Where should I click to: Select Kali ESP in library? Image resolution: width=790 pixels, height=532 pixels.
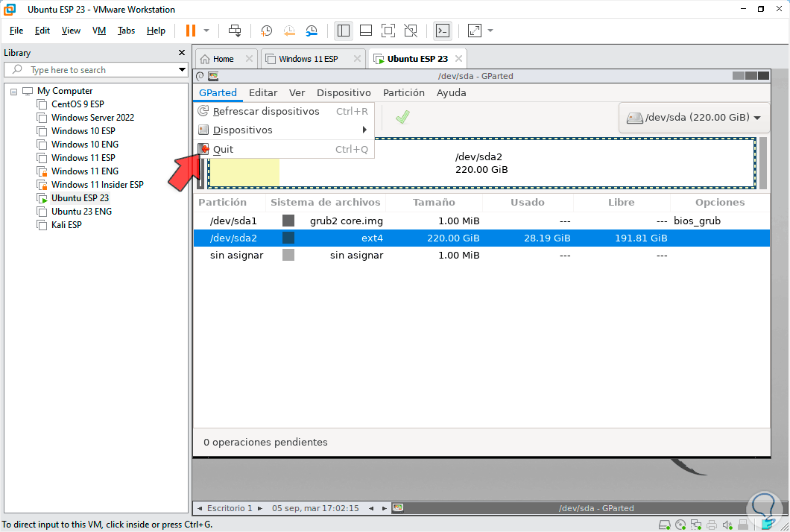[x=66, y=225]
